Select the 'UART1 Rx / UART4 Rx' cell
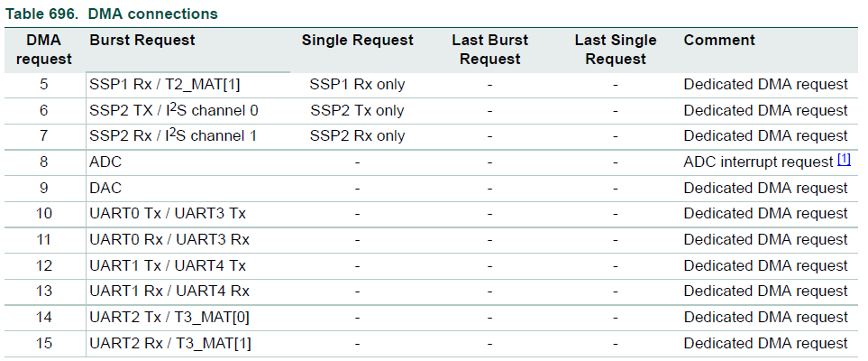Image resolution: width=868 pixels, height=361 pixels. coord(169,292)
